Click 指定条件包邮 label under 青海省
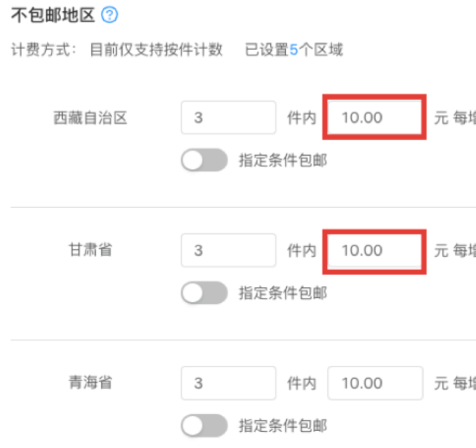The width and height of the screenshot is (476, 448). tap(283, 425)
